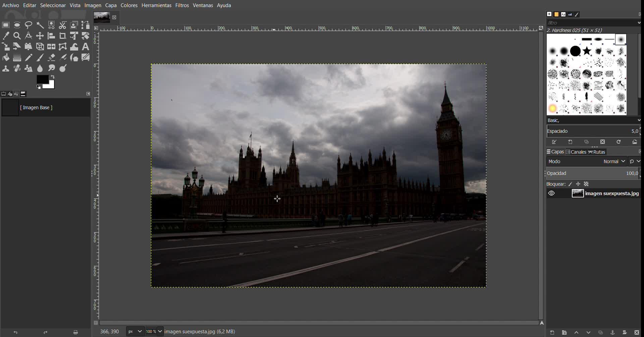
Task: Select the Gradient tool
Action: point(17,58)
